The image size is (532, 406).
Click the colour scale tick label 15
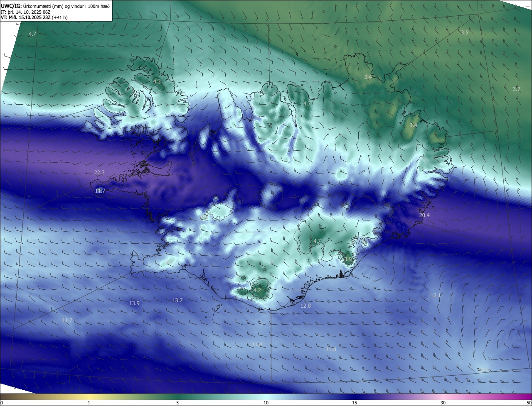[x=355, y=403]
